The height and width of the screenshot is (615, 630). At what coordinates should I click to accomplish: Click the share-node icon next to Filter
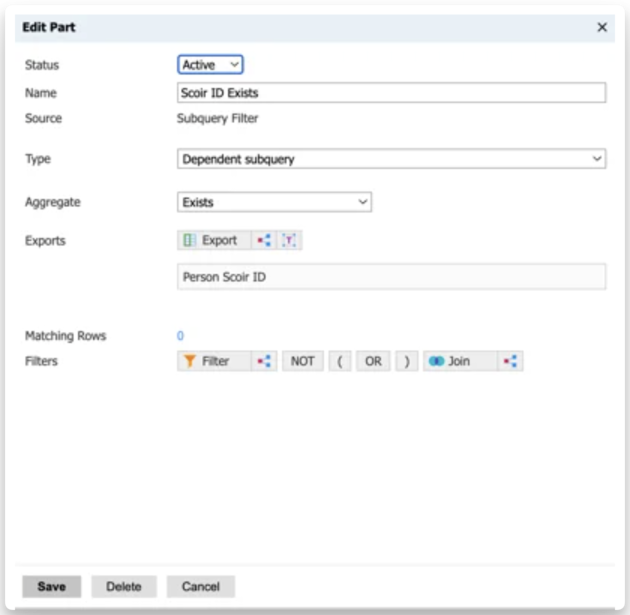tap(264, 361)
